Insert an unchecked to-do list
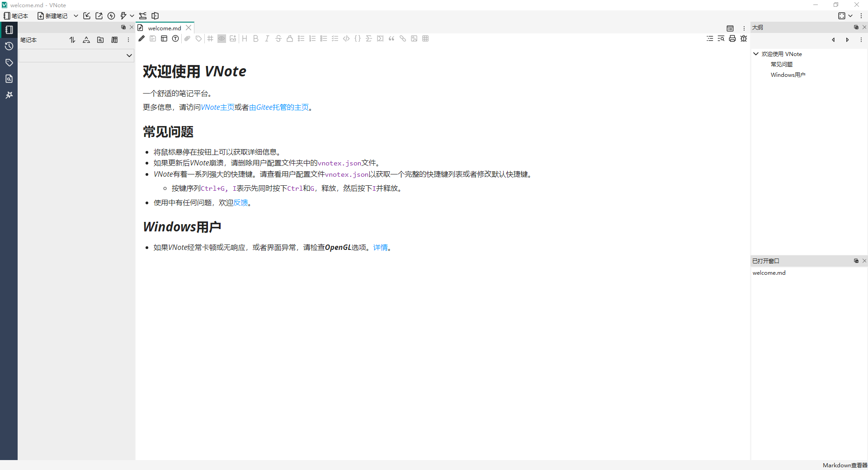 pyautogui.click(x=324, y=39)
